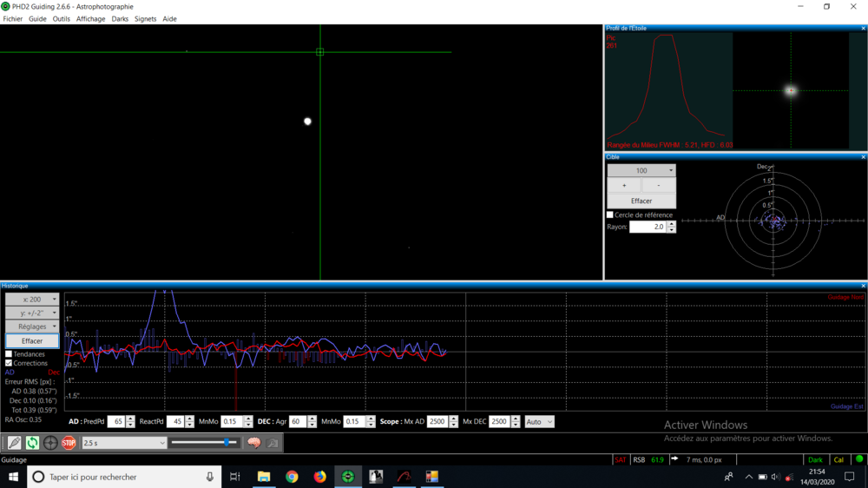Click the network icon in system tray
868x488 pixels.
tap(789, 477)
